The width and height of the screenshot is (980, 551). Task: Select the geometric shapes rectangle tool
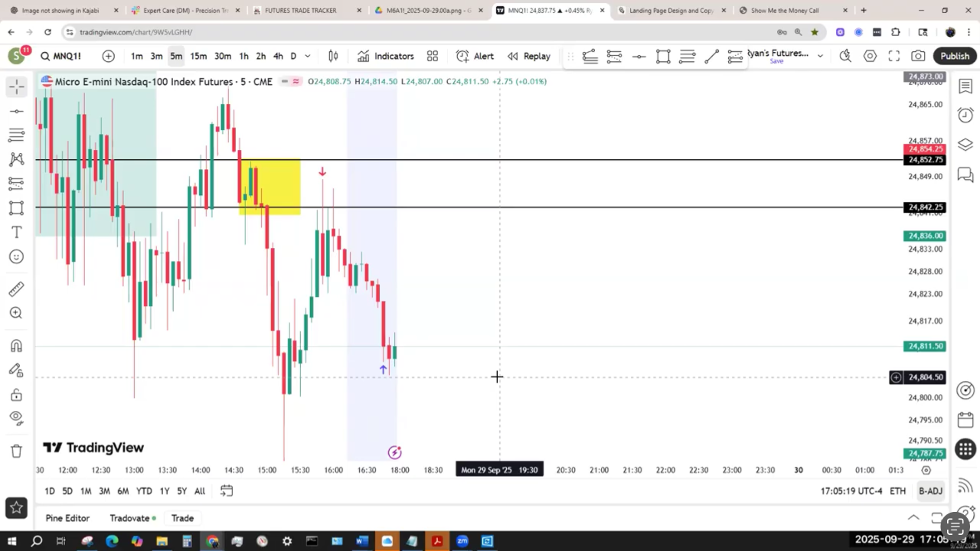coord(16,208)
